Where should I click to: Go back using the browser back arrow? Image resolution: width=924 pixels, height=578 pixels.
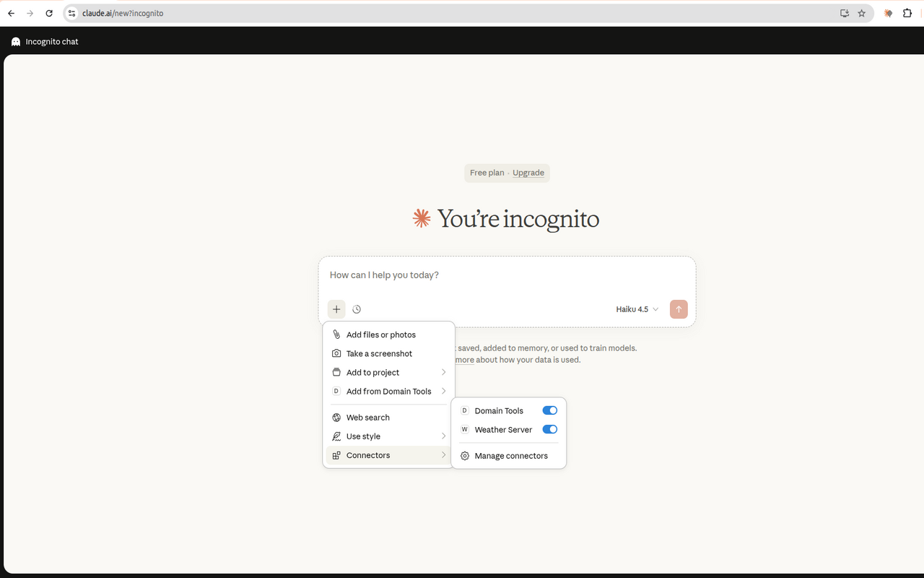pyautogui.click(x=11, y=13)
